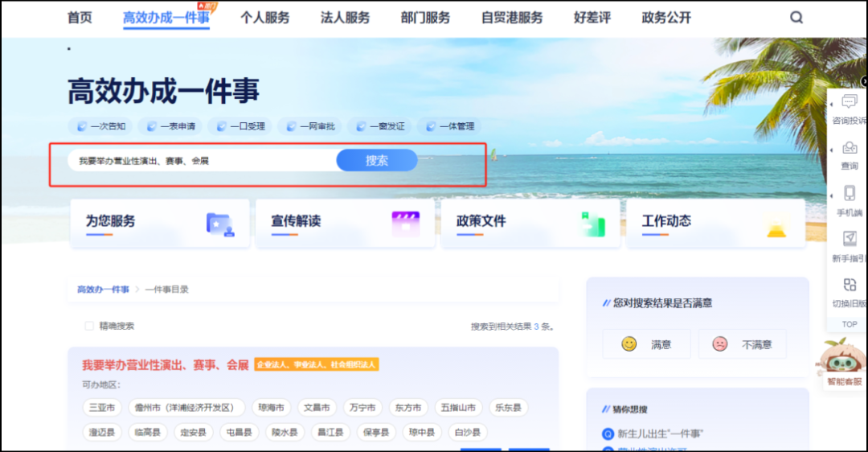The image size is (868, 452).
Task: Open the 政务公开 nav item
Action: coord(666,18)
